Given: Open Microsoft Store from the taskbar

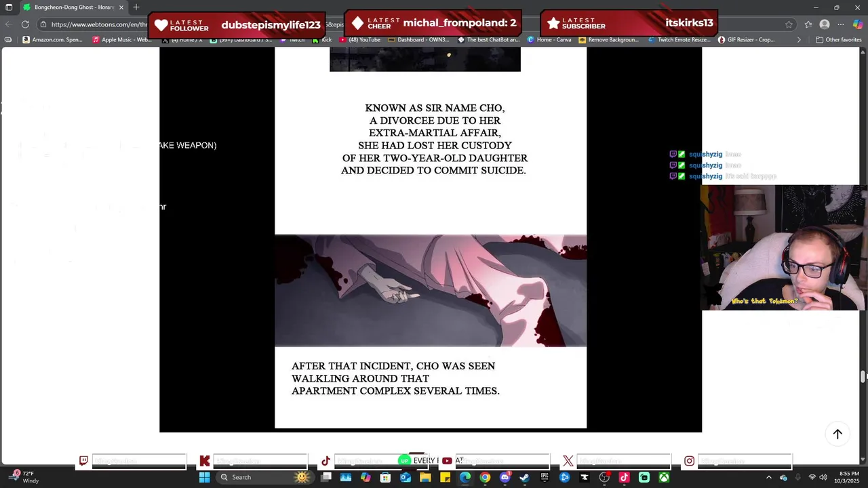Looking at the screenshot, I should (385, 477).
